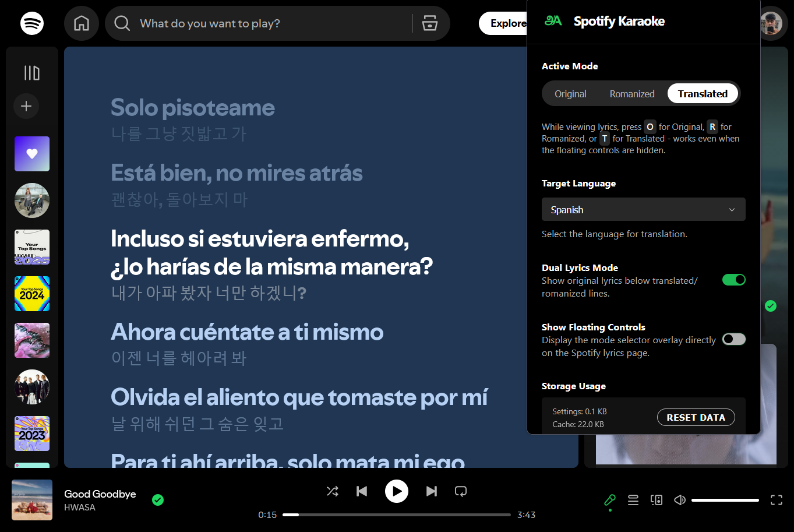
Task: Open Your Top Songs 2024 playlist
Action: pos(32,294)
